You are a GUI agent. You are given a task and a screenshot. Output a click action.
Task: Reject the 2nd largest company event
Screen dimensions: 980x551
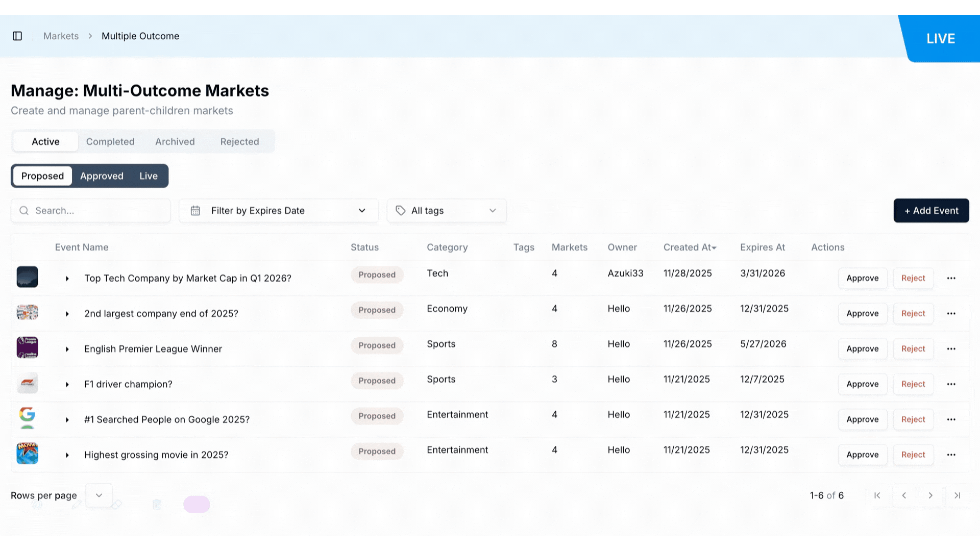coord(913,313)
